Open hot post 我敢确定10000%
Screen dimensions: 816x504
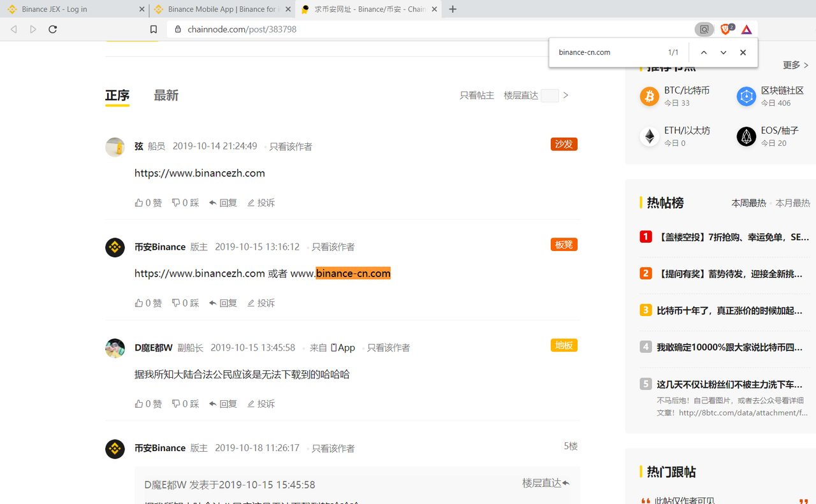730,347
